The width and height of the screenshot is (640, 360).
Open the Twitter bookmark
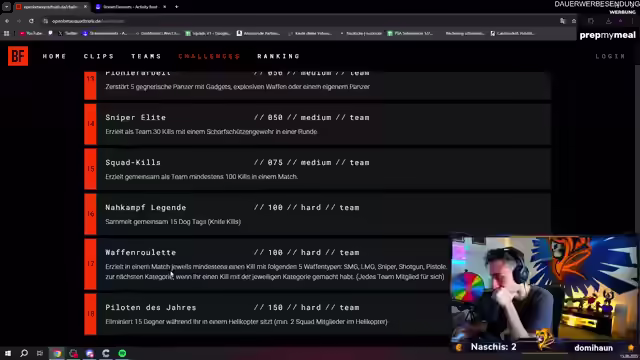pos(68,33)
